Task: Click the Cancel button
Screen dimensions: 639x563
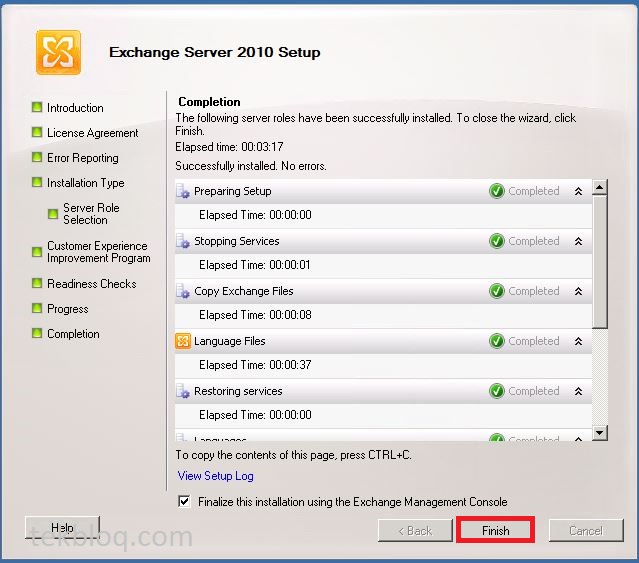Action: point(586,530)
